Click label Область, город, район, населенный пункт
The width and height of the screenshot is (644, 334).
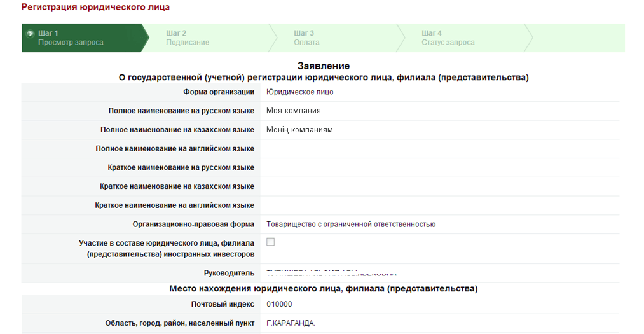point(180,323)
